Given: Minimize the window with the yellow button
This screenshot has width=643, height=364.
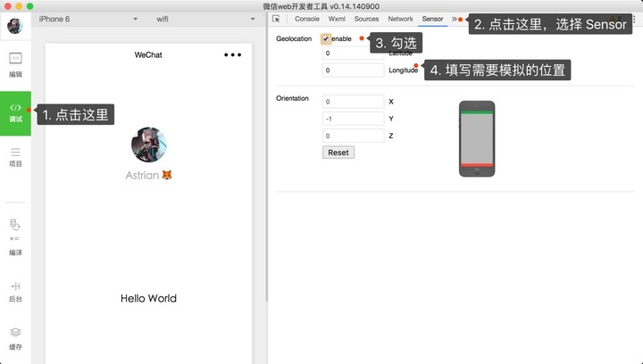Looking at the screenshot, I should click(x=19, y=6).
